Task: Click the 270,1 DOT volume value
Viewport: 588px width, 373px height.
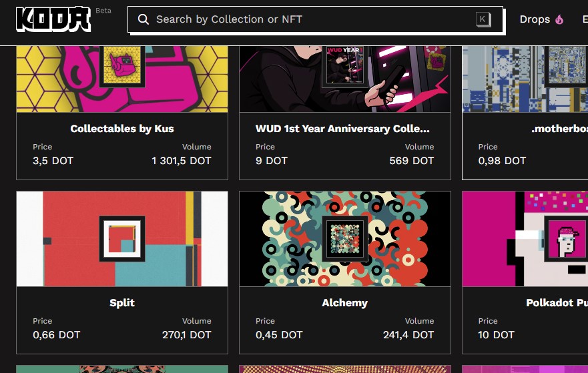Action: point(187,335)
